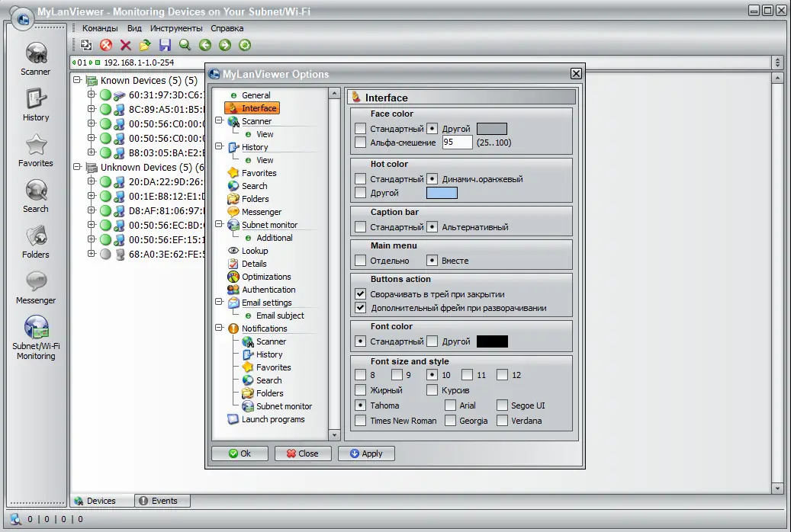Collapse Subnet monitor node in options tree
Image resolution: width=791 pixels, height=532 pixels.
219,223
